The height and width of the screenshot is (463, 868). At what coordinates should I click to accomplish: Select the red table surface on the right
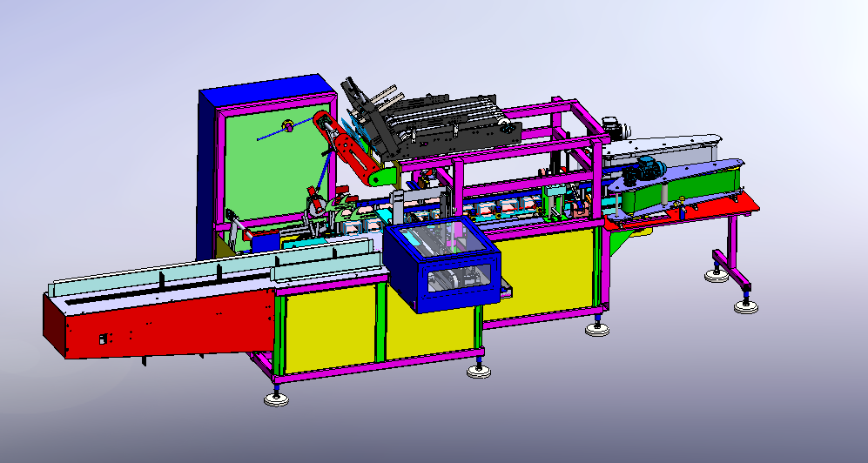tap(688, 211)
